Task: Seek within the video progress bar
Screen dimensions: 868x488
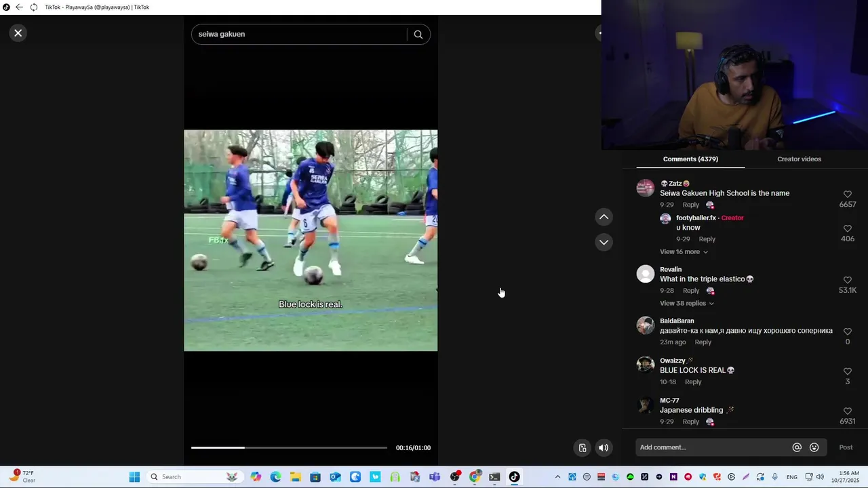Action: pyautogui.click(x=289, y=447)
